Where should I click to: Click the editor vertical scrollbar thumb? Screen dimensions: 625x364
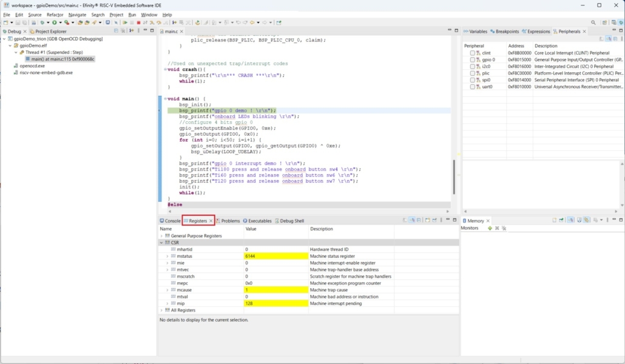coord(454,177)
